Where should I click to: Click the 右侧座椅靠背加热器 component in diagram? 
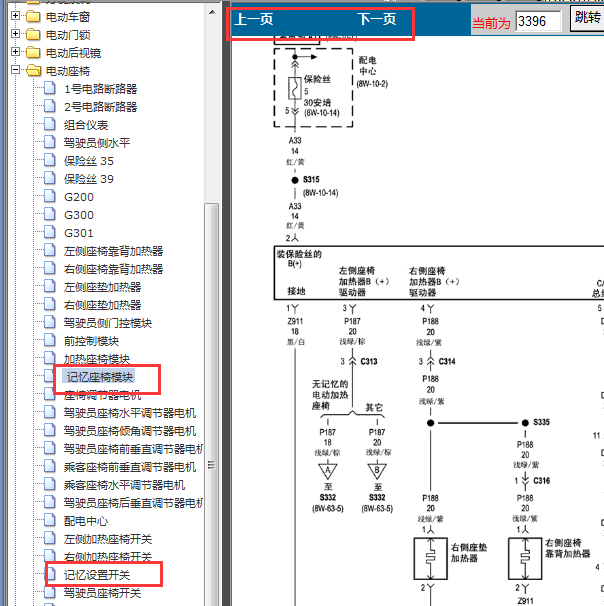coord(525,558)
